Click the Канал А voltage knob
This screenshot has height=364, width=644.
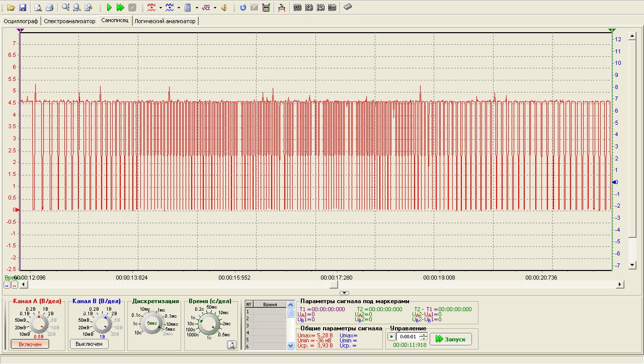(39, 324)
